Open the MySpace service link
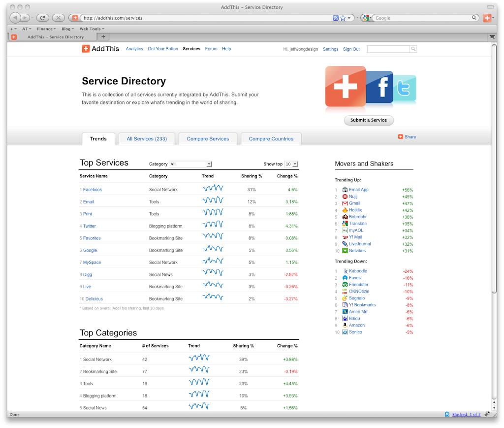The width and height of the screenshot is (504, 428). 92,263
